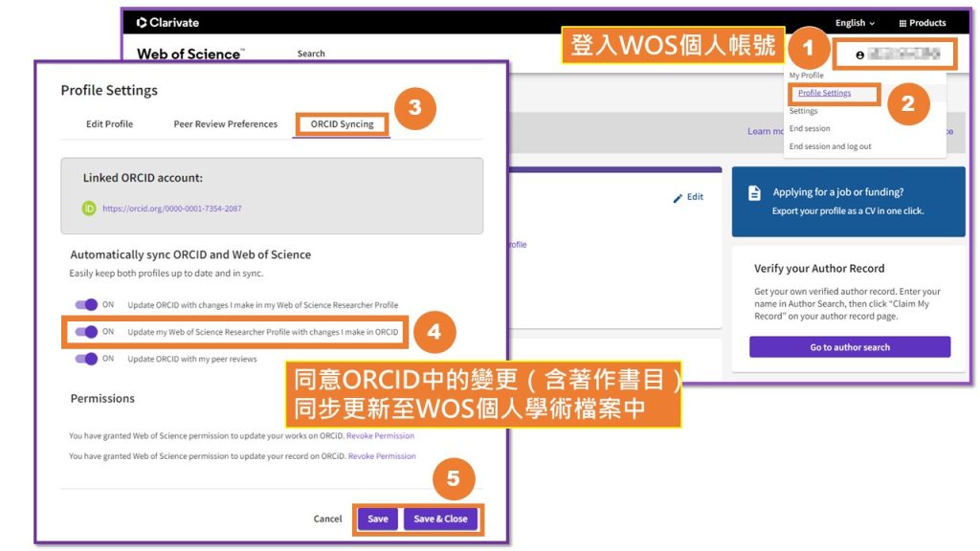Click the CV document icon
Image resolution: width=980 pixels, height=551 pixels.
pyautogui.click(x=754, y=193)
